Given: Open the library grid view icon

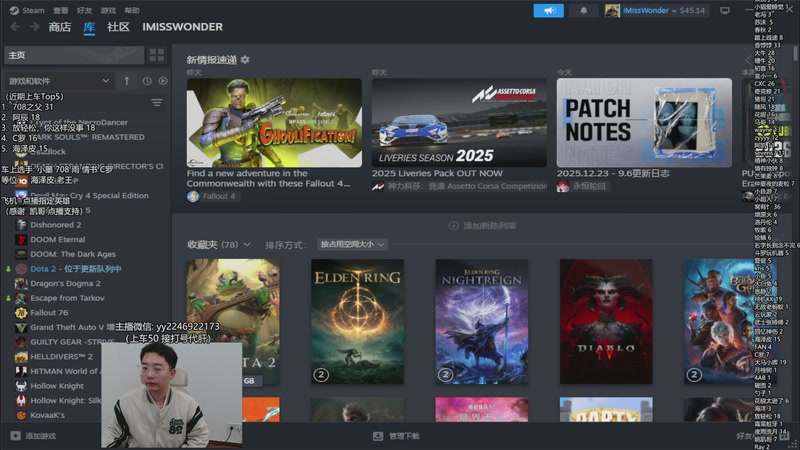Looking at the screenshot, I should [x=157, y=55].
